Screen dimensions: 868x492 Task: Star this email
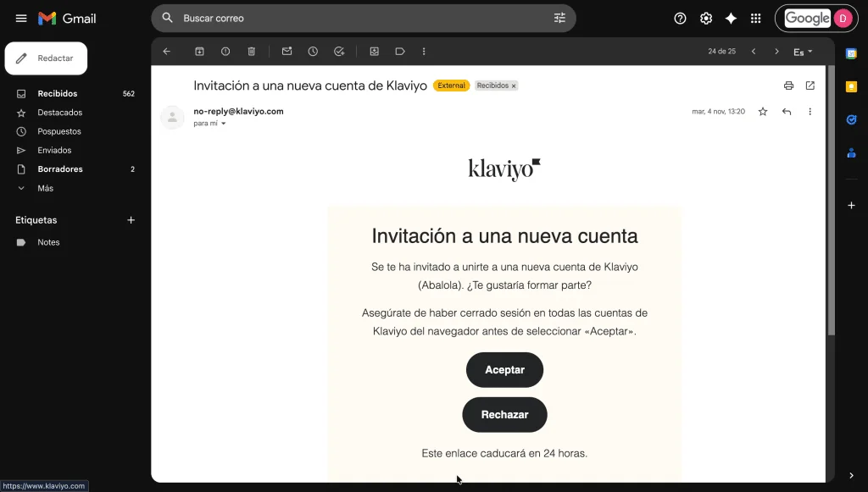pos(763,112)
